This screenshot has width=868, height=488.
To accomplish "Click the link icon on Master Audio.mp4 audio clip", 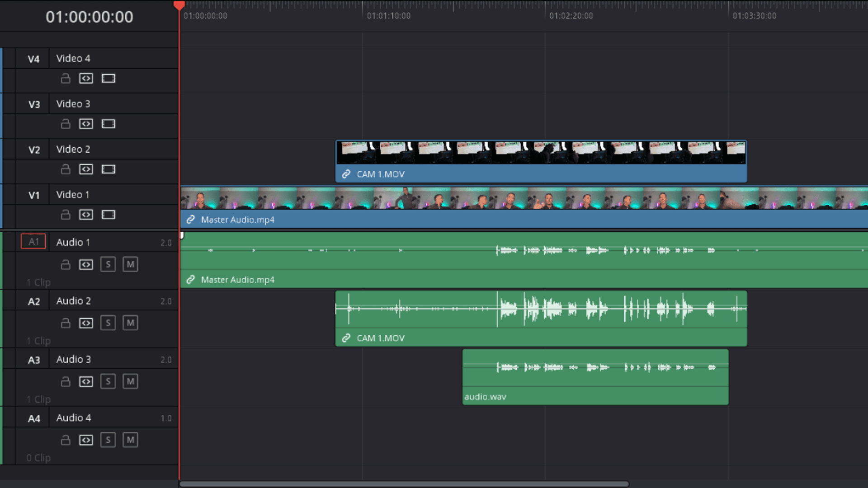I will [191, 280].
